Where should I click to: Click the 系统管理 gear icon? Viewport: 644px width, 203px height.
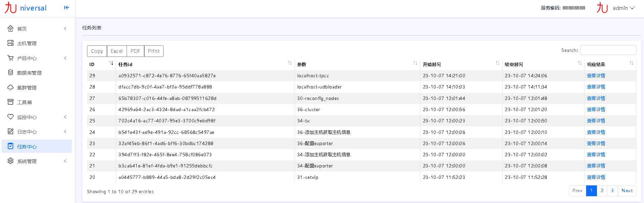click(10, 161)
